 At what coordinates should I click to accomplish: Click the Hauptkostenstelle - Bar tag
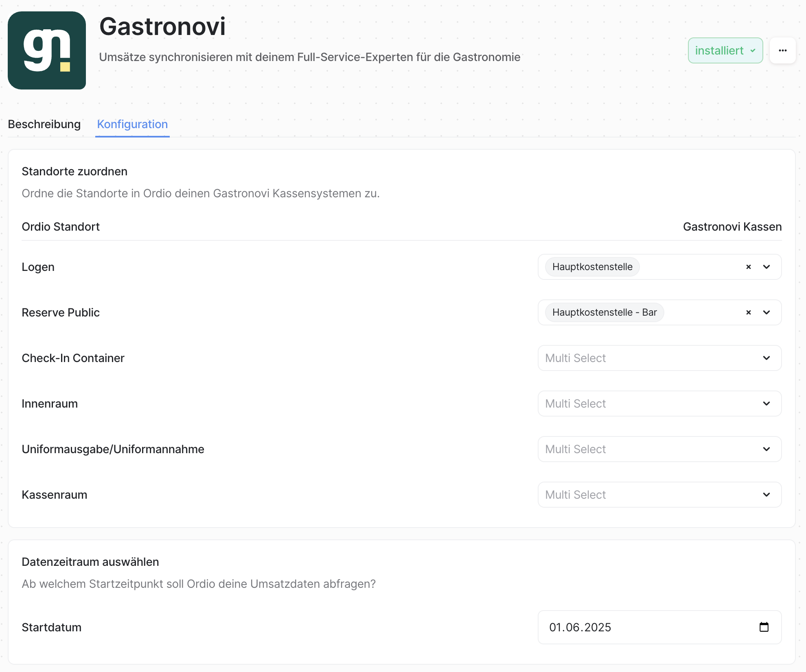(604, 312)
